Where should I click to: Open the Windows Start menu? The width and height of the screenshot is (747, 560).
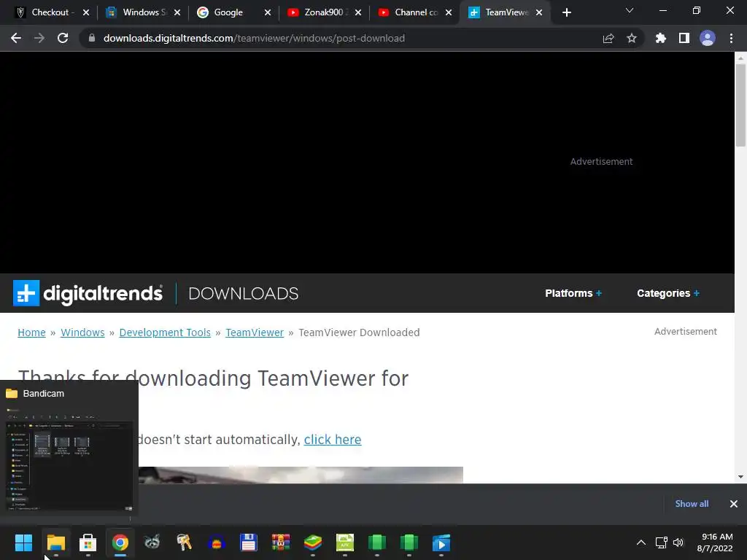[23, 542]
